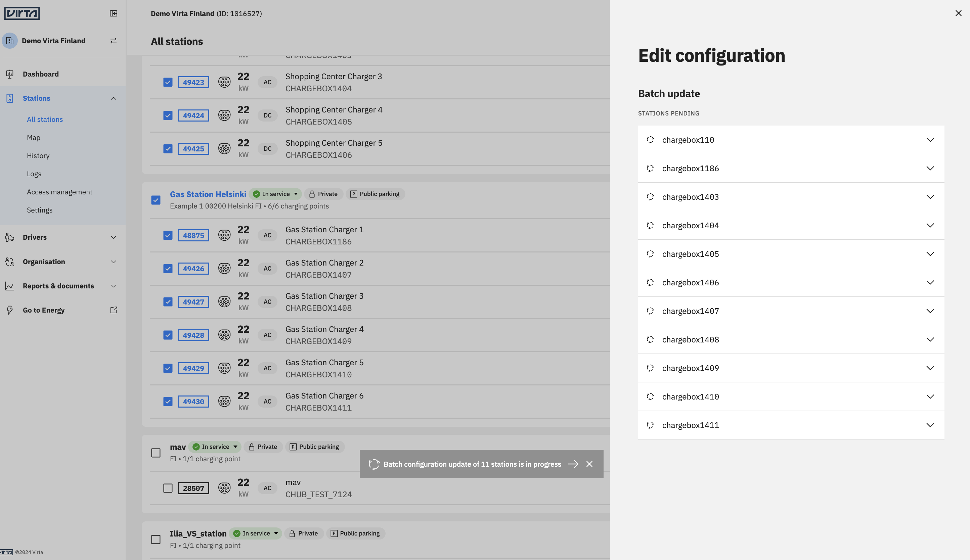Open charger ID 49430 link
970x560 pixels.
pyautogui.click(x=193, y=402)
